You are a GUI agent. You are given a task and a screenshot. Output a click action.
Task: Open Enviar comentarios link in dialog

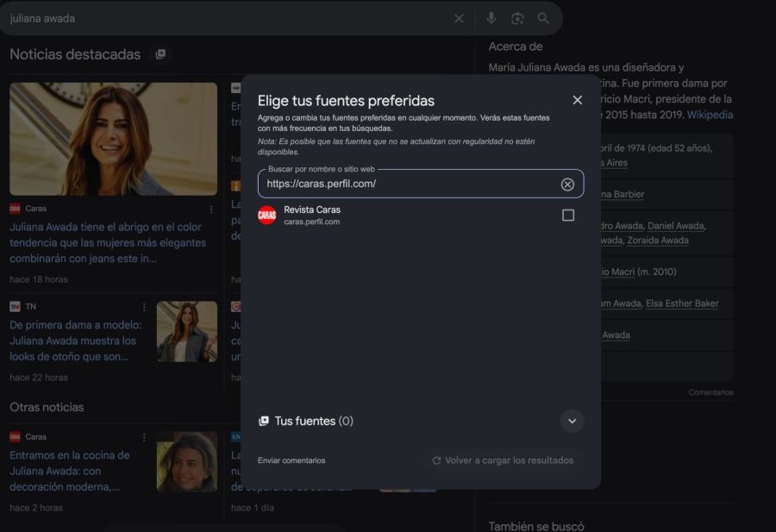291,460
